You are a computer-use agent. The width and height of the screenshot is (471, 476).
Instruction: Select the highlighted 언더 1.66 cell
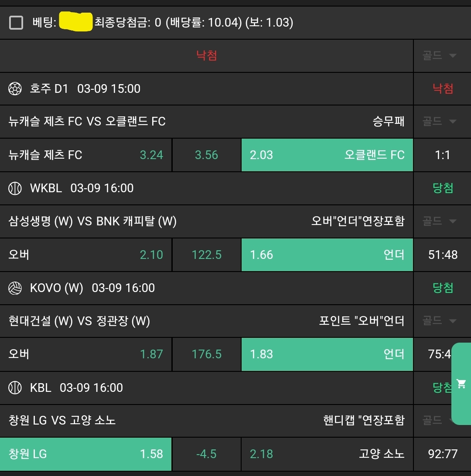pos(327,255)
